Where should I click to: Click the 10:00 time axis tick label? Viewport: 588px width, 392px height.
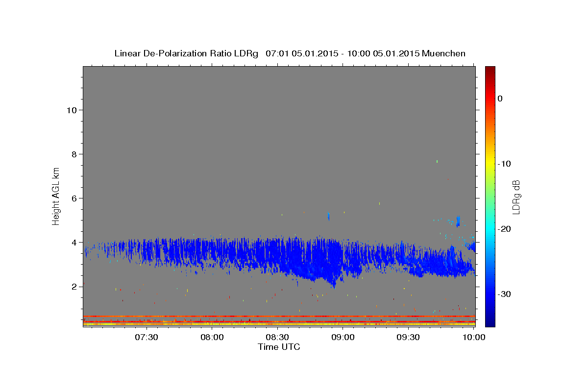click(x=474, y=337)
